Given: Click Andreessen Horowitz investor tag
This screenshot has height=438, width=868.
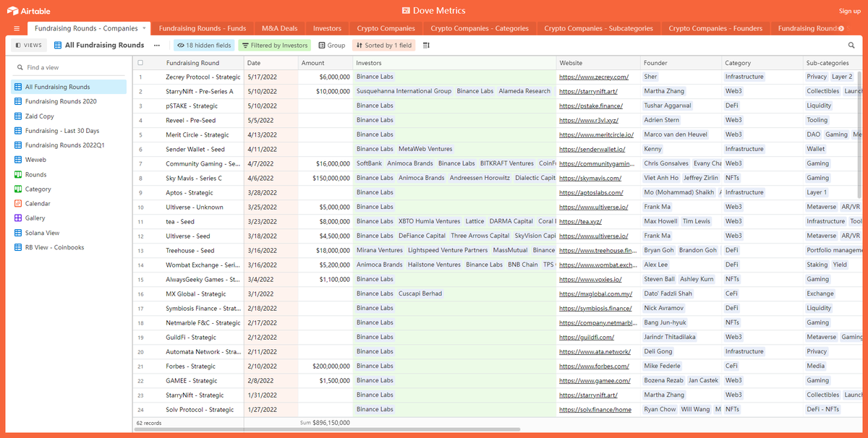Looking at the screenshot, I should [x=480, y=178].
